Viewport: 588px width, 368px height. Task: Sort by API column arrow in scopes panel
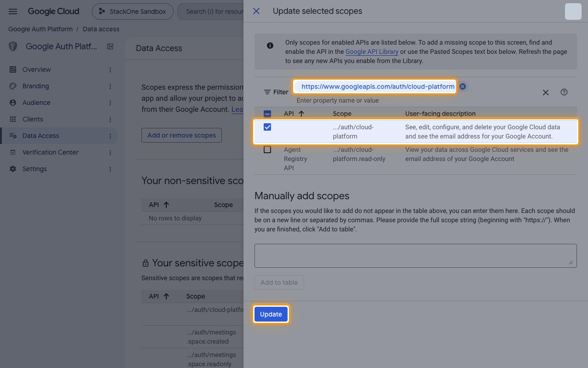tap(301, 114)
